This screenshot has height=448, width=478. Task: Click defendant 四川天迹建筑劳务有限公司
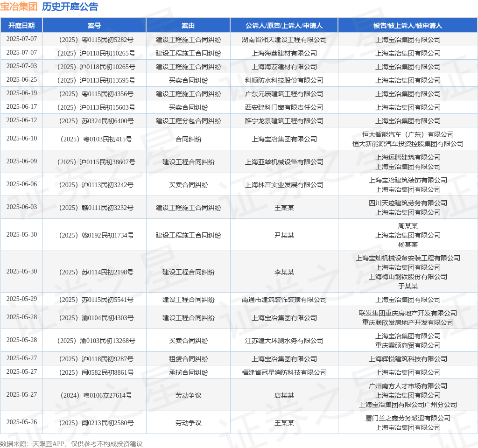click(408, 203)
